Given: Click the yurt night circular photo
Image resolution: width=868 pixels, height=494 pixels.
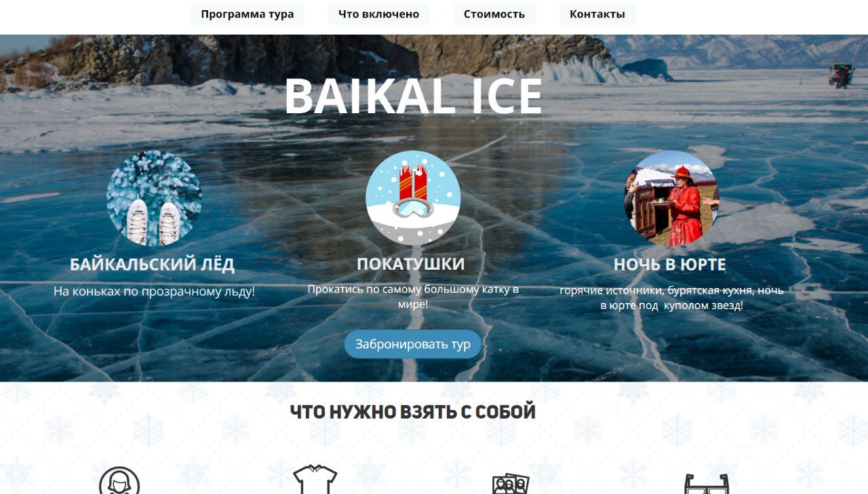Looking at the screenshot, I should click(672, 198).
